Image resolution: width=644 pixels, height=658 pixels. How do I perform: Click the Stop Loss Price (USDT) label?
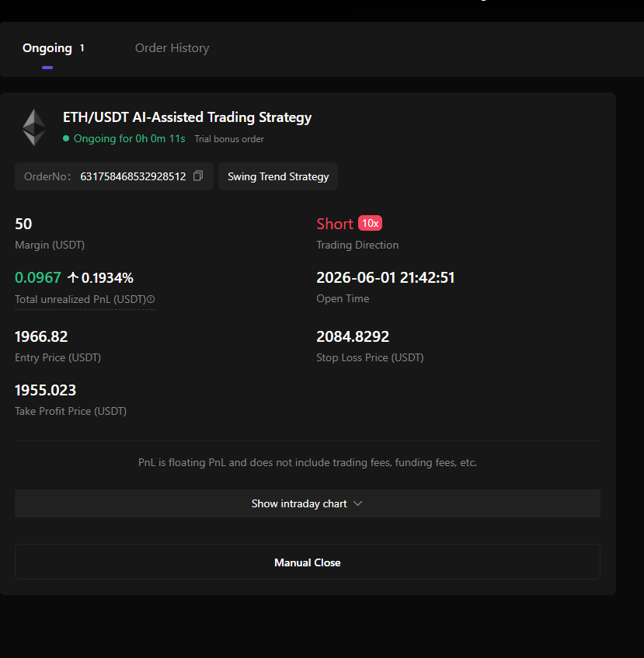pos(370,357)
